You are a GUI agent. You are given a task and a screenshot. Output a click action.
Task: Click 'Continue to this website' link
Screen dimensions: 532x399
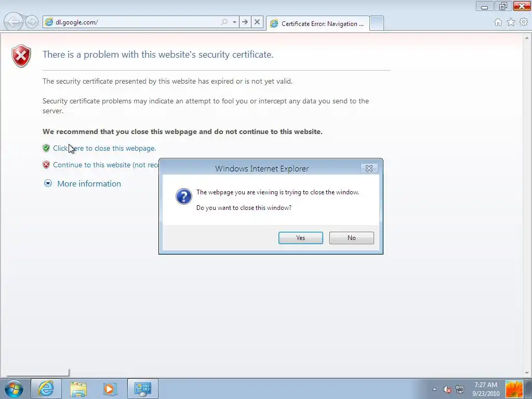click(106, 165)
